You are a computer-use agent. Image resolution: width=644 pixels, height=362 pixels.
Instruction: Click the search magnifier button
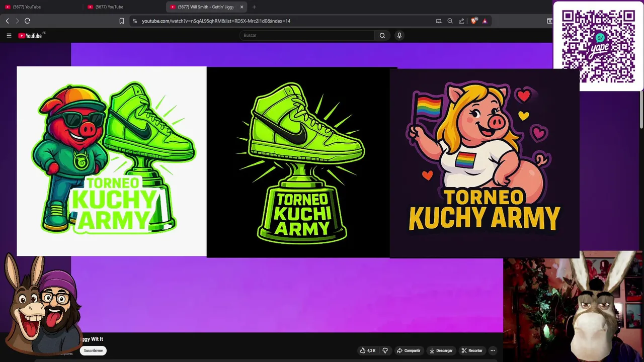tap(382, 35)
